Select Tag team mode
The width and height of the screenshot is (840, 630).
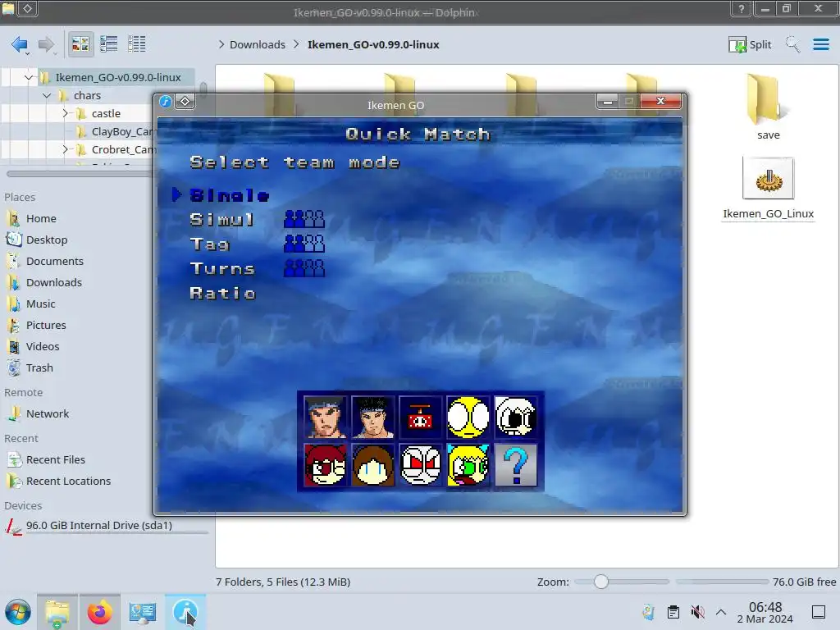(x=209, y=244)
